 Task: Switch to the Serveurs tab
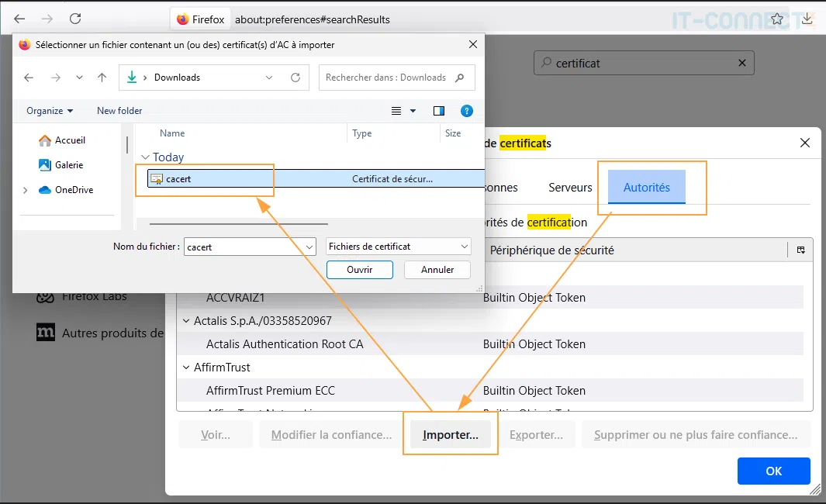tap(570, 188)
